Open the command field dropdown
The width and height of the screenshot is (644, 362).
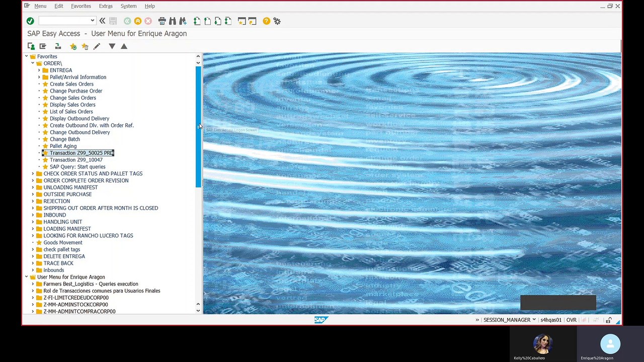tap(93, 21)
